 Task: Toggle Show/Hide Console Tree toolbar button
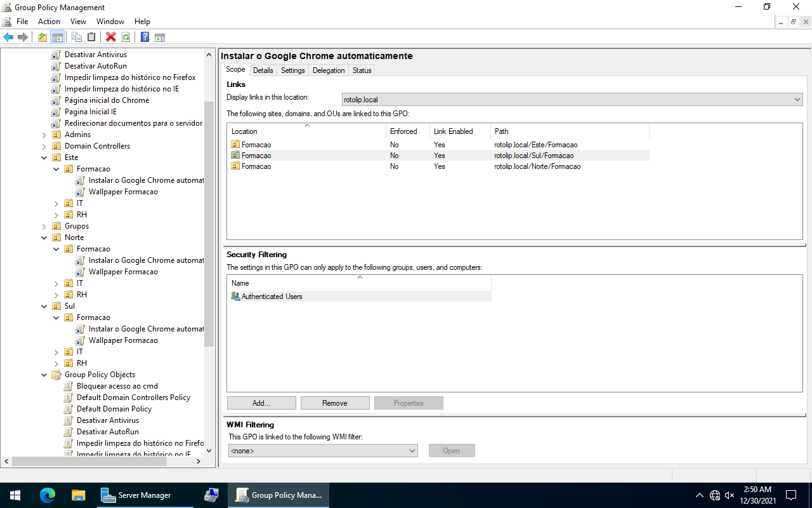58,37
